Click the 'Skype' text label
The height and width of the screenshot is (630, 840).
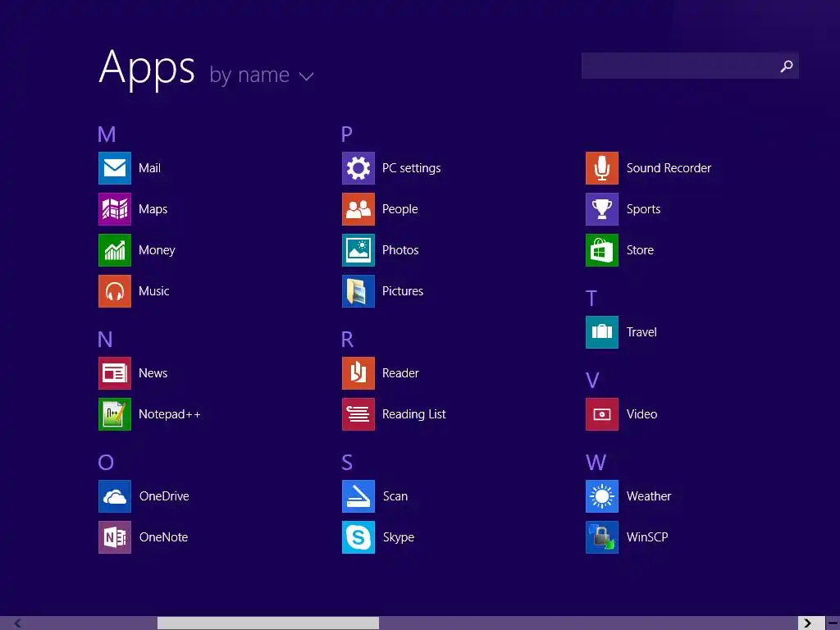click(399, 537)
